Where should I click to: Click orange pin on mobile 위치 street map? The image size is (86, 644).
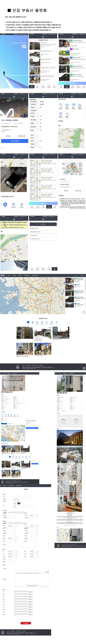point(13,251)
